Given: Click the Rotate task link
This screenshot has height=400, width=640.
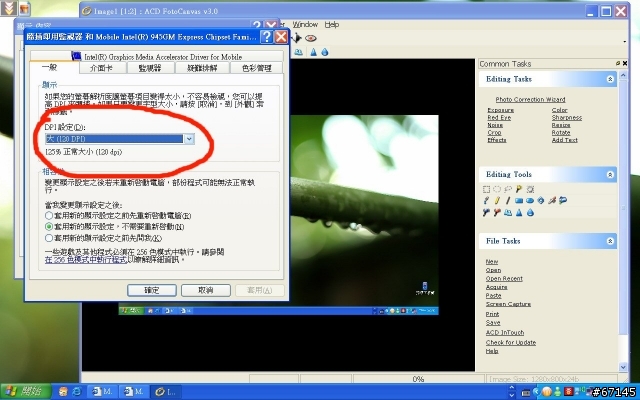Looking at the screenshot, I should (x=561, y=133).
